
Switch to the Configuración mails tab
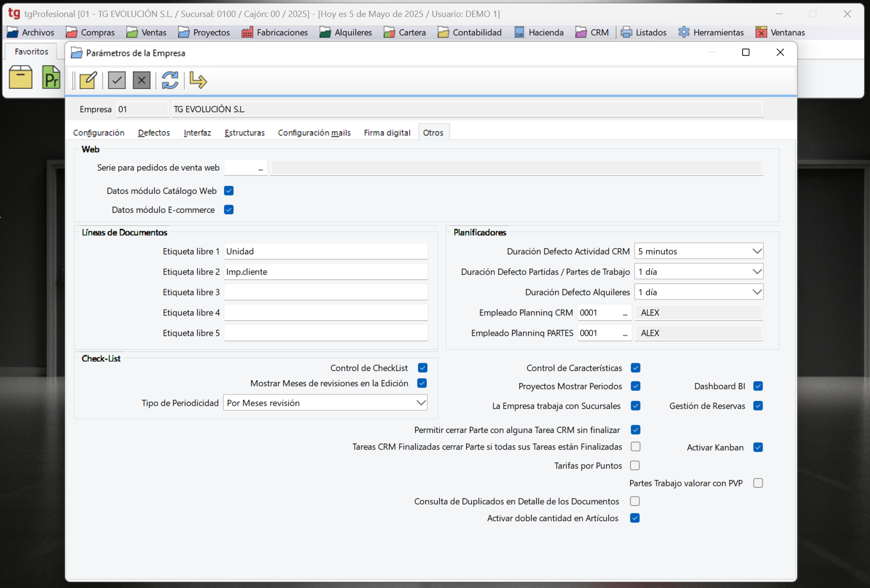click(x=314, y=133)
